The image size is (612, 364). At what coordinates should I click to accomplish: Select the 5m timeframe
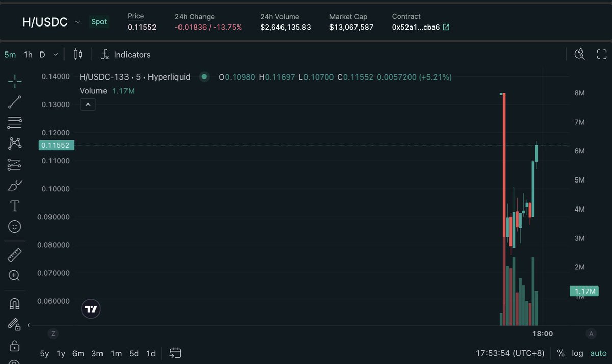10,55
